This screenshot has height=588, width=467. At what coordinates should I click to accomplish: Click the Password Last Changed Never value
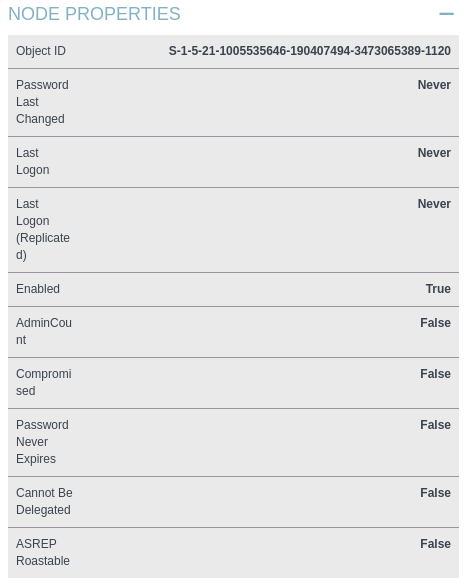(434, 85)
